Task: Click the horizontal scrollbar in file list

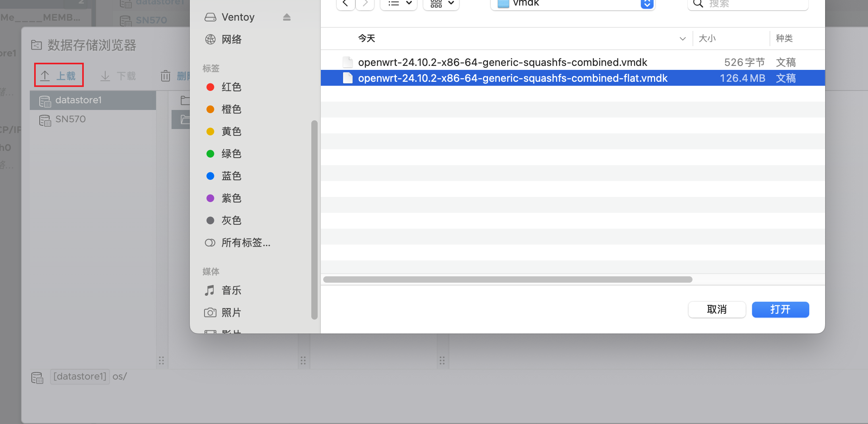Action: coord(507,279)
